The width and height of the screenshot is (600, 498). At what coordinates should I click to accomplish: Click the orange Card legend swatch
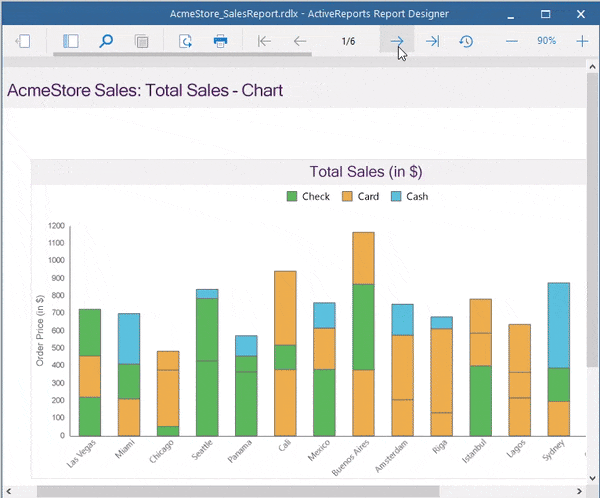tap(347, 196)
